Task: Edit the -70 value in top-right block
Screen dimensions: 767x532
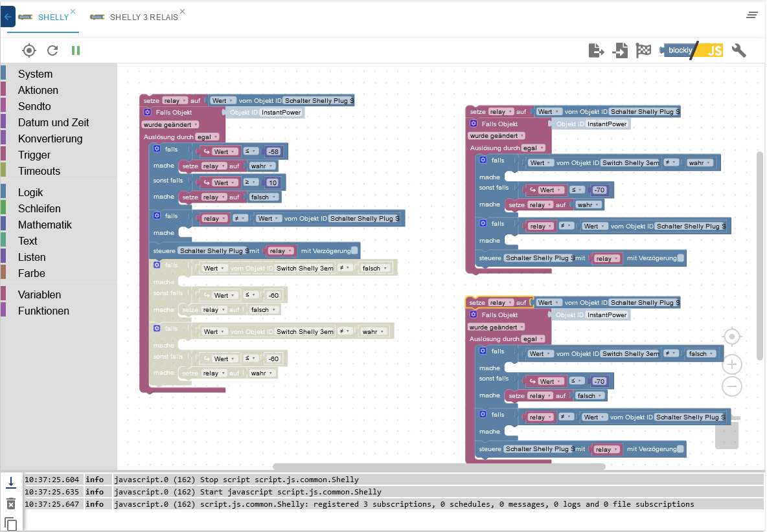Action: [599, 190]
